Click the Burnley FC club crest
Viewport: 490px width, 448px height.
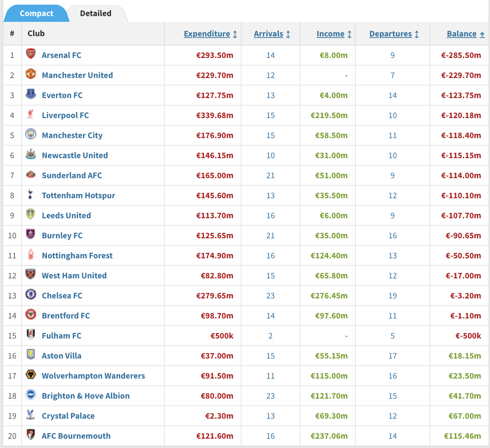click(x=31, y=234)
